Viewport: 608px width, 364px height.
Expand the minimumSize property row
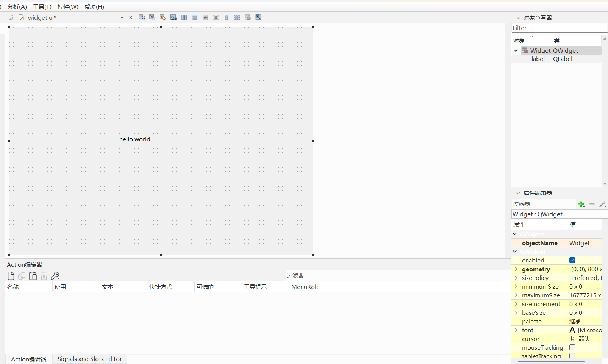[516, 286]
